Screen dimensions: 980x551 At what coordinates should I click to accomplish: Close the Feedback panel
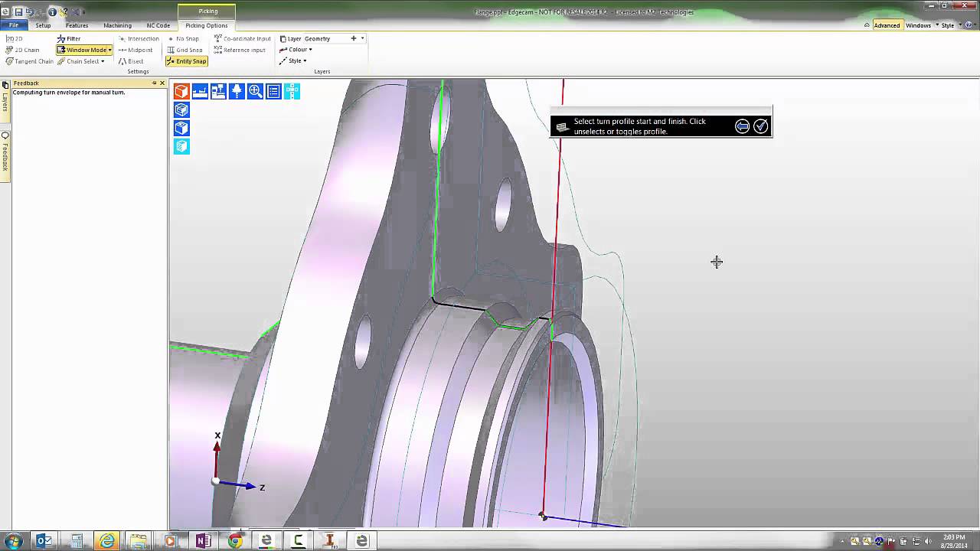(x=162, y=83)
